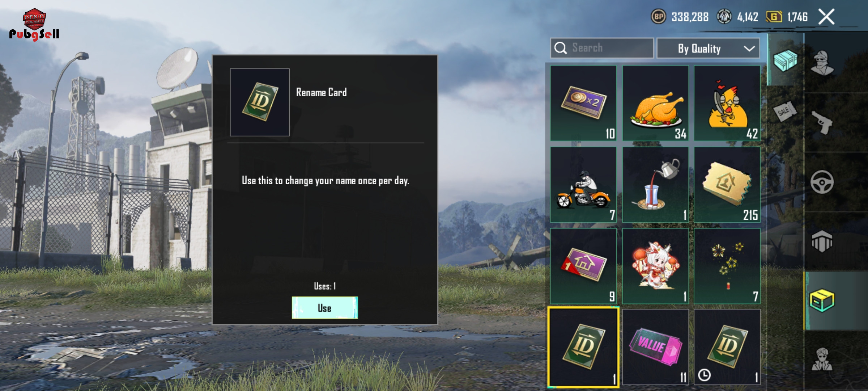Open the BP currency balance
Viewport: 868px width, 391px height.
click(680, 17)
